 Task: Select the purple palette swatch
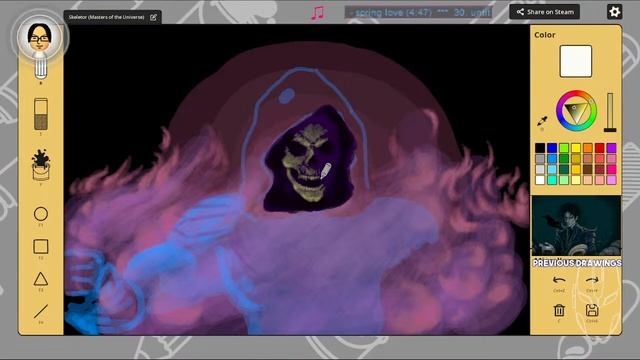[x=611, y=148]
